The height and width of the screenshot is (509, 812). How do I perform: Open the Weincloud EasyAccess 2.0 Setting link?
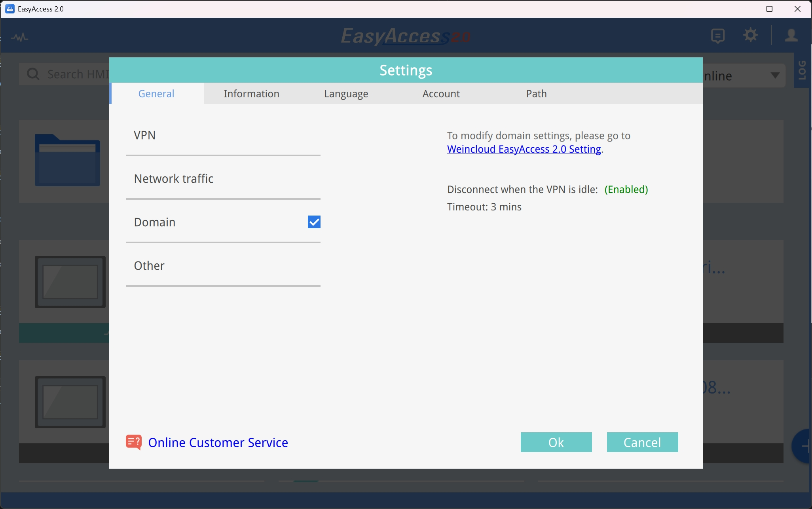point(524,149)
